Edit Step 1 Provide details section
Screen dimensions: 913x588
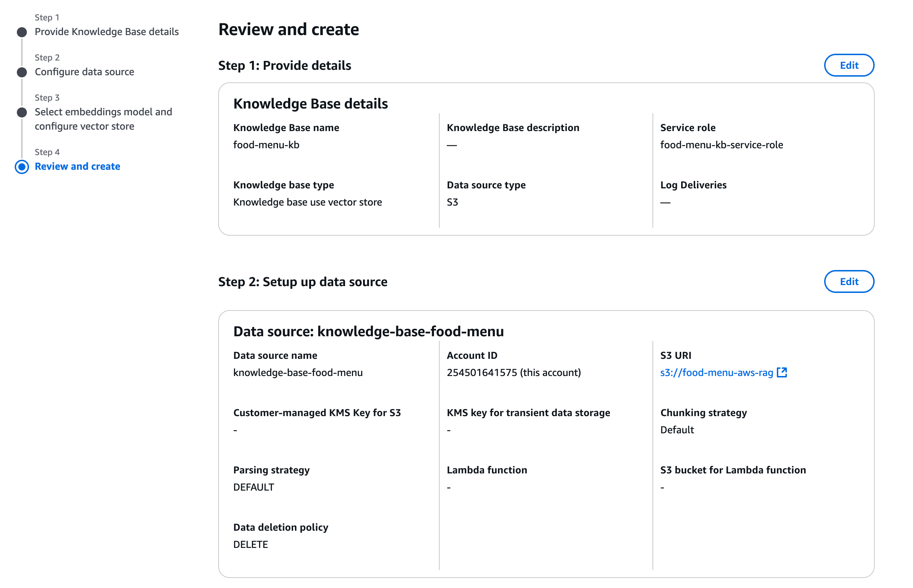[849, 65]
